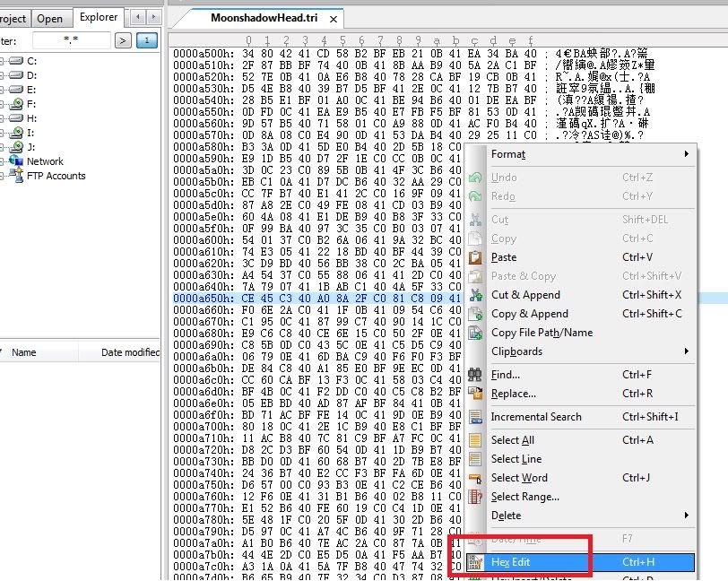
Task: Choose Select All from the context menu
Action: pos(513,440)
